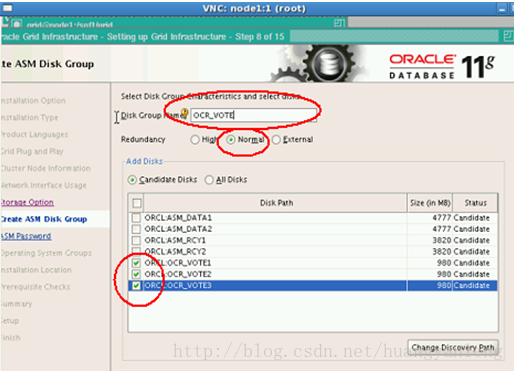514x371 pixels.
Task: Check the ORCL:ASM_RCY1 disk checkbox
Action: point(136,240)
